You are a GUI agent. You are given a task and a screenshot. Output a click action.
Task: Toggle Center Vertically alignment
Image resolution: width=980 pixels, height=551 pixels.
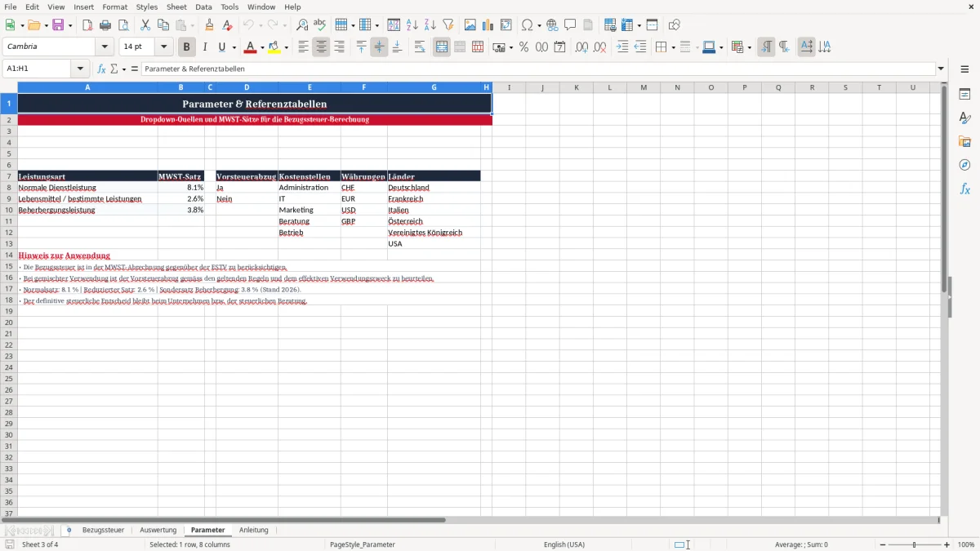click(379, 47)
